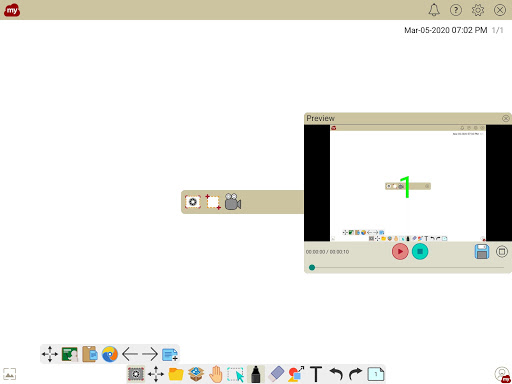512x384 pixels.
Task: Select the hand pan tool
Action: click(x=216, y=374)
